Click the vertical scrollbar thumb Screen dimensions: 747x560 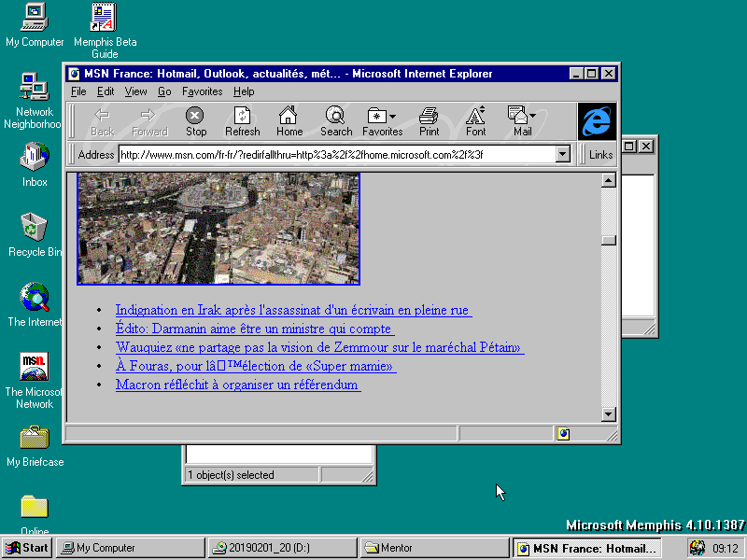(x=609, y=240)
